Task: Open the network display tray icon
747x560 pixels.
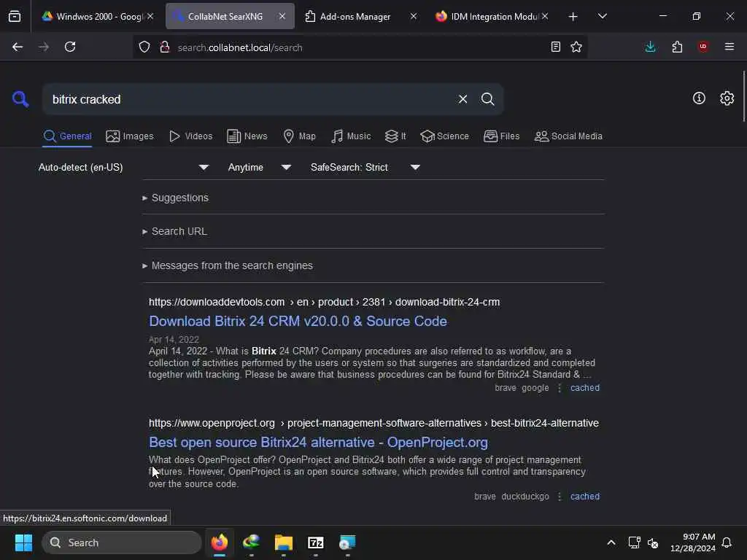Action: [x=634, y=542]
